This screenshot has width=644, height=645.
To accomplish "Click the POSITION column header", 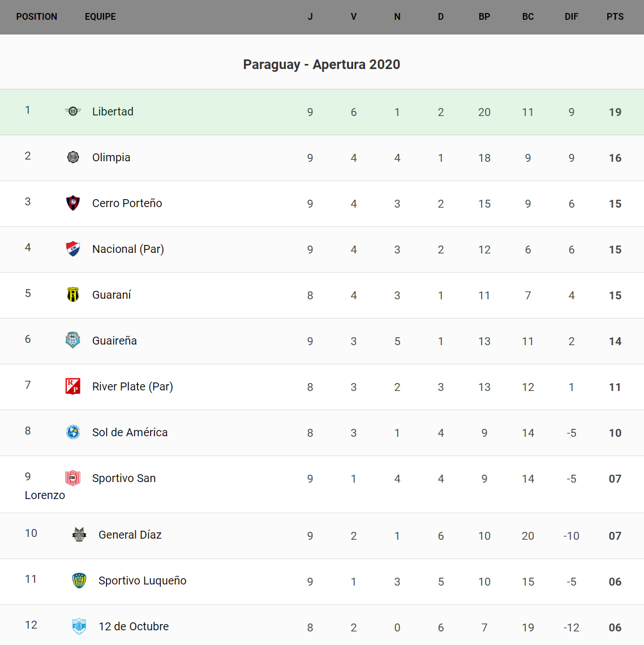I will (37, 17).
